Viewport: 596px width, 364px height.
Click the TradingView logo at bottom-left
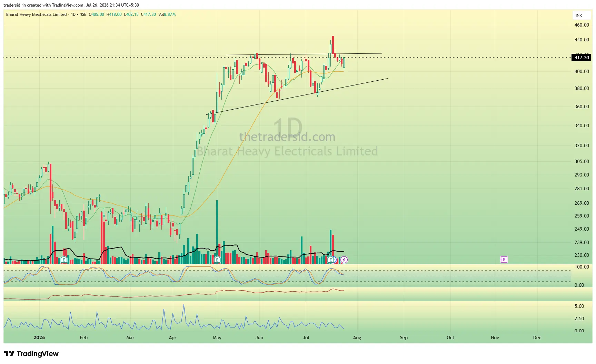[x=31, y=354]
